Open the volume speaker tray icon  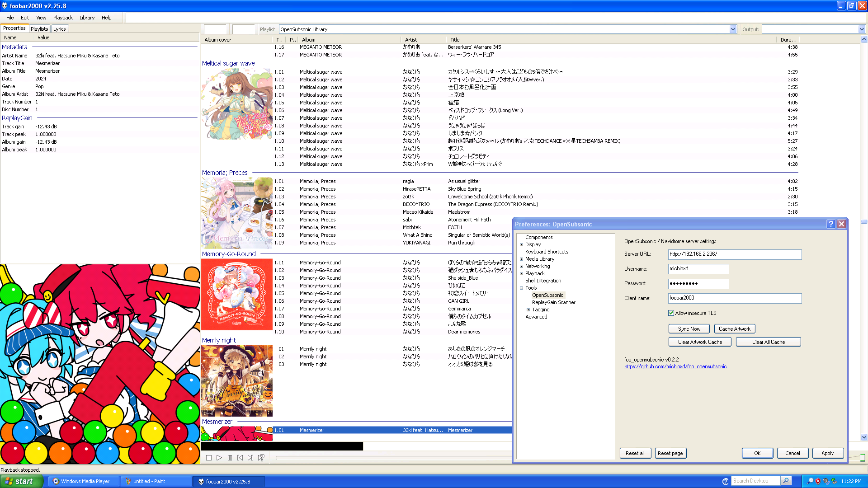coord(826,481)
